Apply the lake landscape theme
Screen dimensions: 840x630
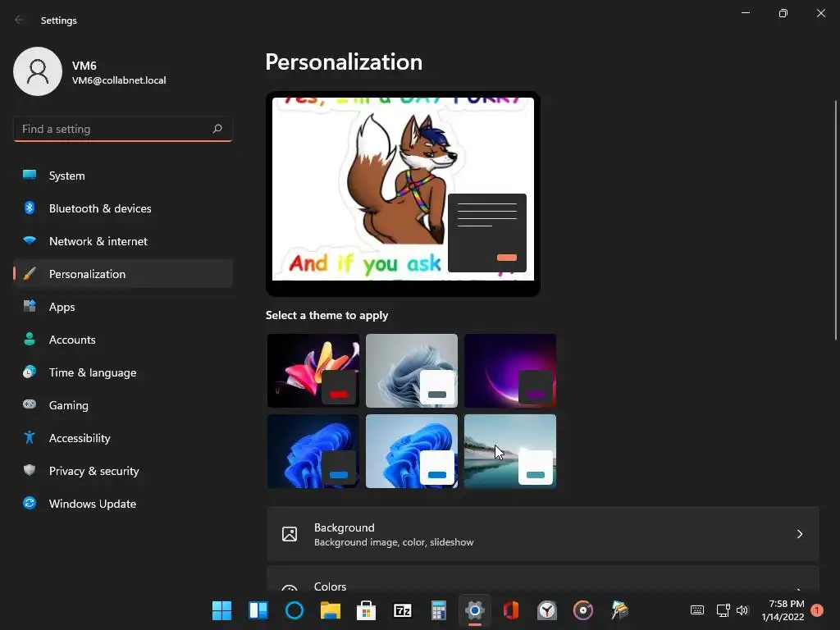[x=510, y=451]
